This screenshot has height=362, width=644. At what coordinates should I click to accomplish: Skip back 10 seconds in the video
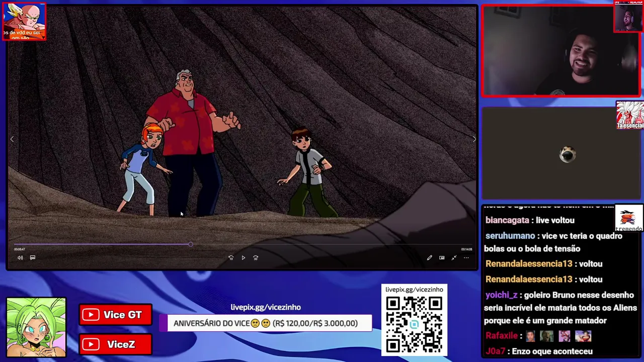point(231,258)
